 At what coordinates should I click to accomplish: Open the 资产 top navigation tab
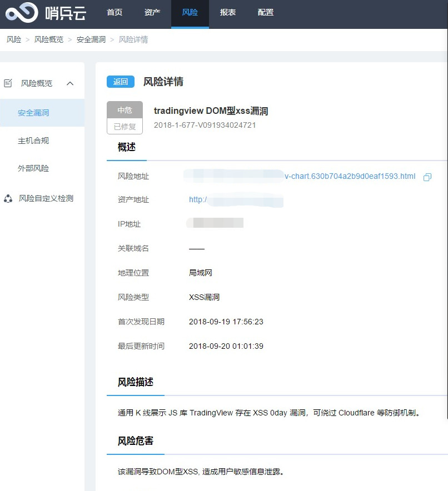pyautogui.click(x=152, y=13)
